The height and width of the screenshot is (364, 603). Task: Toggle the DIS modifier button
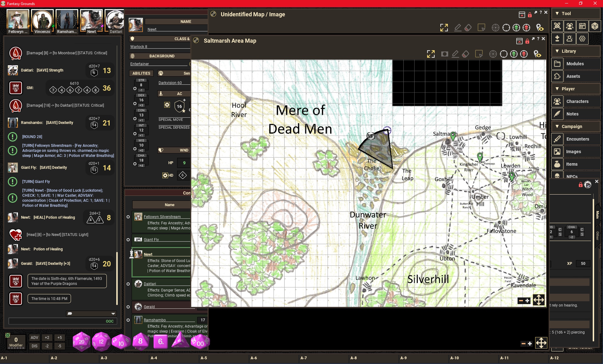click(35, 346)
